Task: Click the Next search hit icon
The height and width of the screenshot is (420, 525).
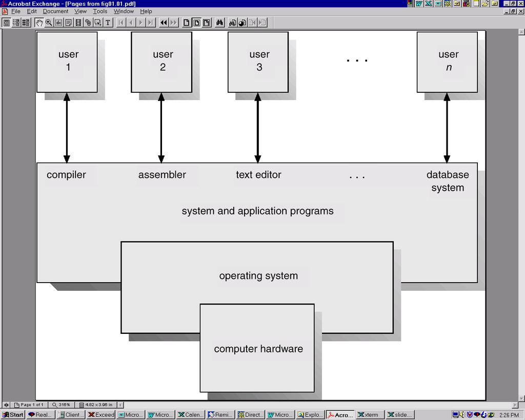Action: [x=262, y=23]
